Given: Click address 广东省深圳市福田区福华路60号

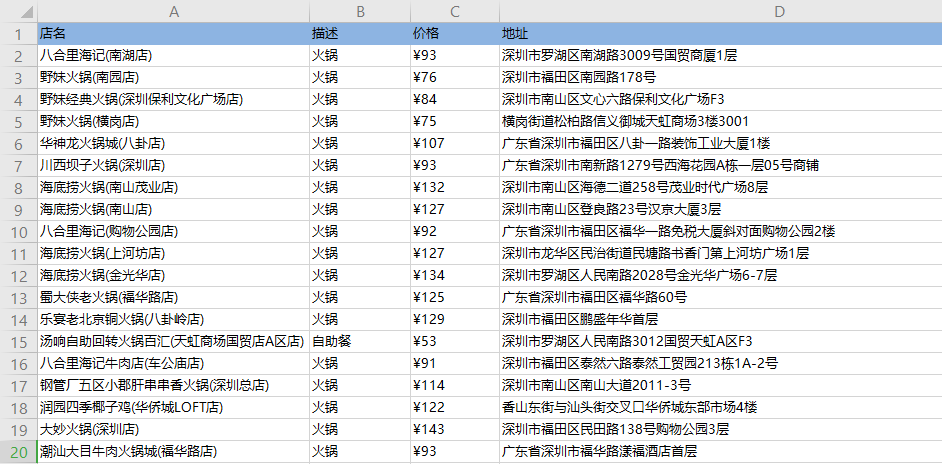Looking at the screenshot, I should pyautogui.click(x=720, y=298).
